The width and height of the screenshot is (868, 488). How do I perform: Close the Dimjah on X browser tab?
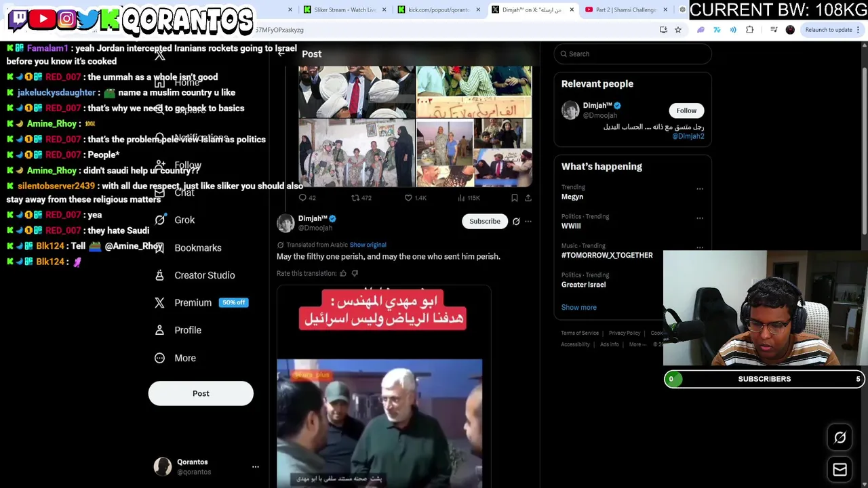coord(572,9)
